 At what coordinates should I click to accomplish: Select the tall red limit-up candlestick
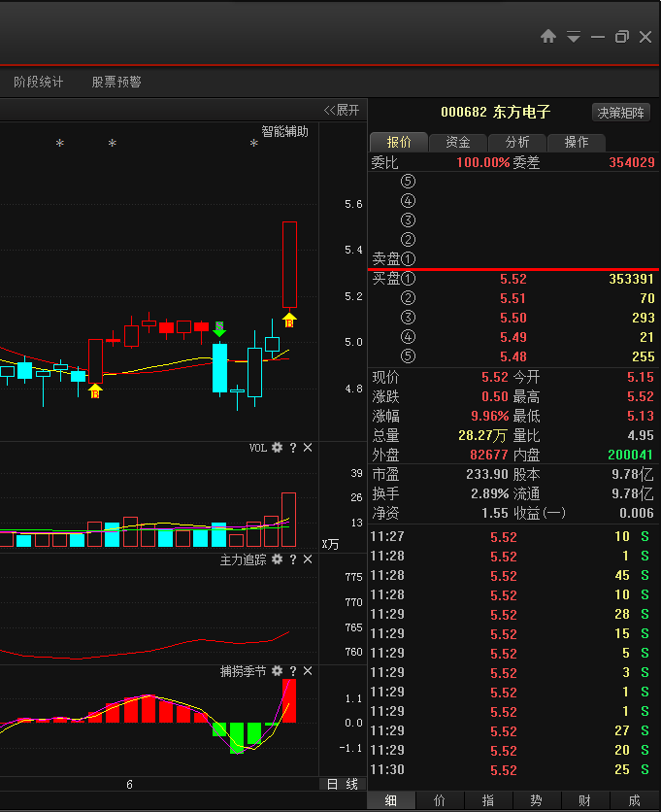289,264
